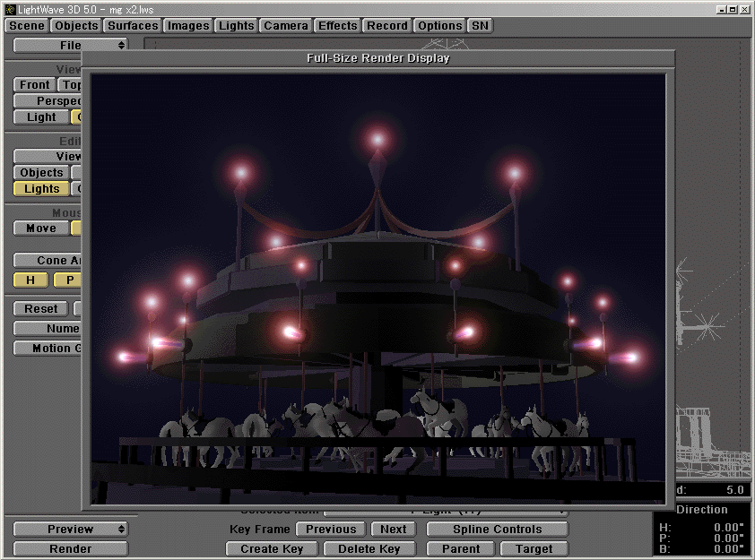Select the Lights edit mode button in sidebar

pyautogui.click(x=41, y=189)
